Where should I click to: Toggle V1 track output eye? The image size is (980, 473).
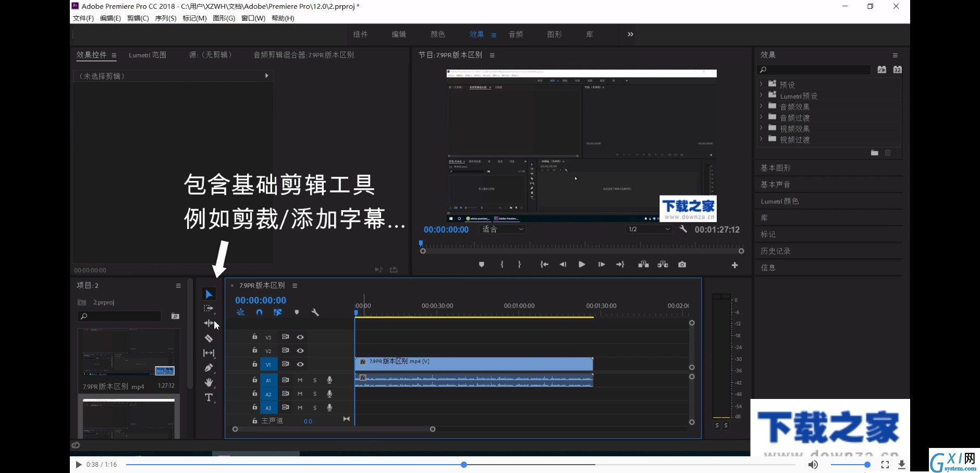300,364
